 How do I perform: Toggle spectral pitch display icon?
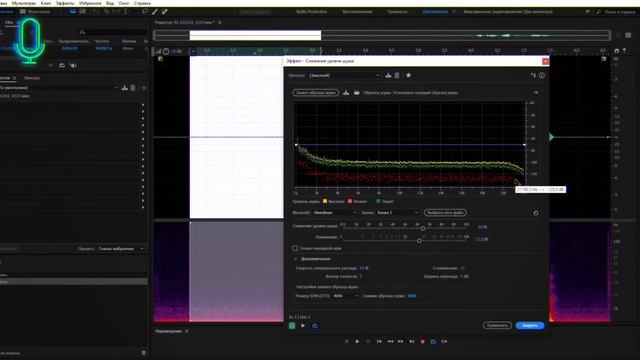click(x=83, y=11)
